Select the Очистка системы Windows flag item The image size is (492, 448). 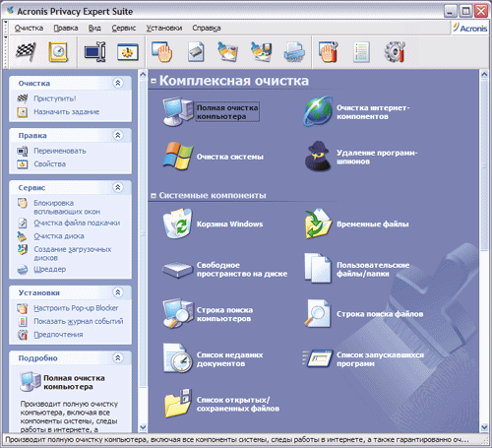(214, 157)
